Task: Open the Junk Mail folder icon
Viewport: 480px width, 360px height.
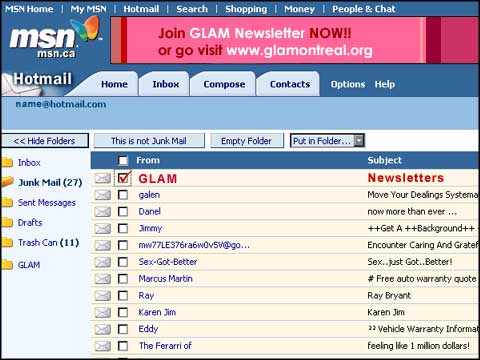Action: tap(7, 182)
